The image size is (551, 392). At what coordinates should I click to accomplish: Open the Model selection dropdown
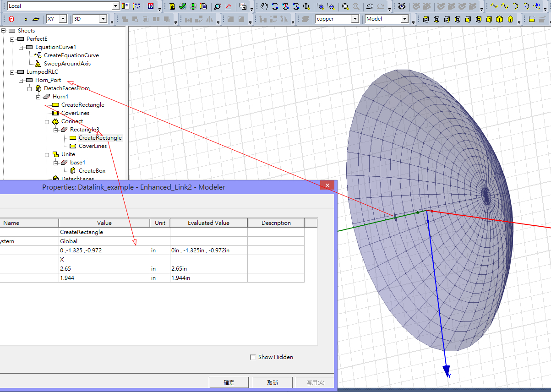coord(404,19)
